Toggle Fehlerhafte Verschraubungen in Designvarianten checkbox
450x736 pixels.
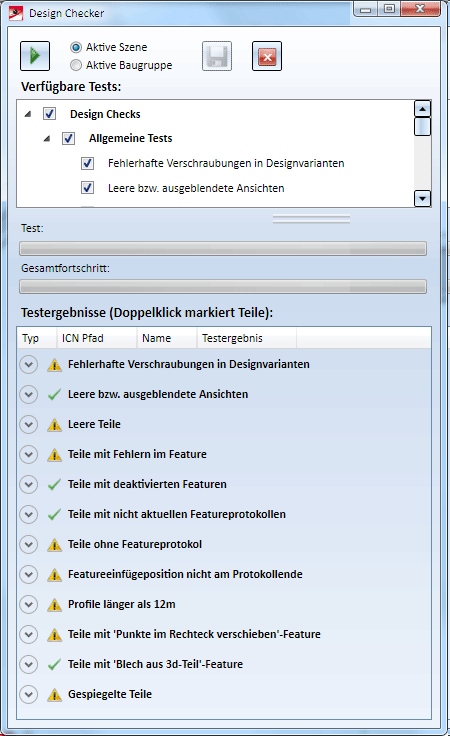click(87, 163)
